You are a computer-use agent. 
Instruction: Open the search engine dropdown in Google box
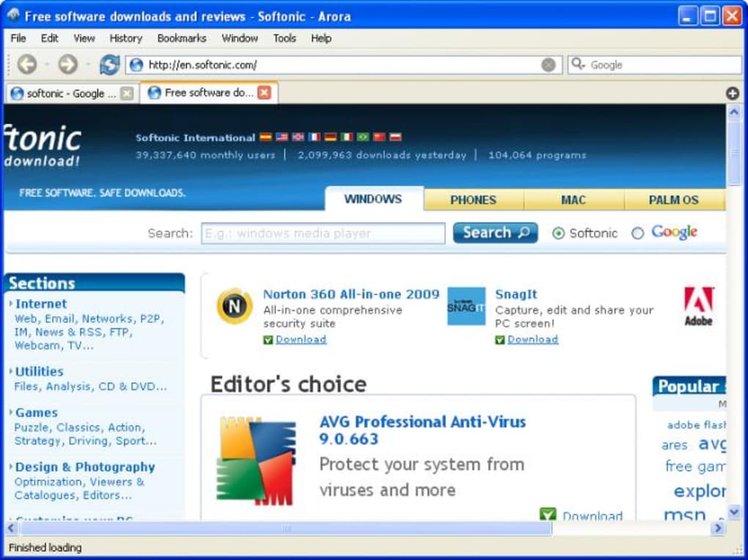coord(579,65)
